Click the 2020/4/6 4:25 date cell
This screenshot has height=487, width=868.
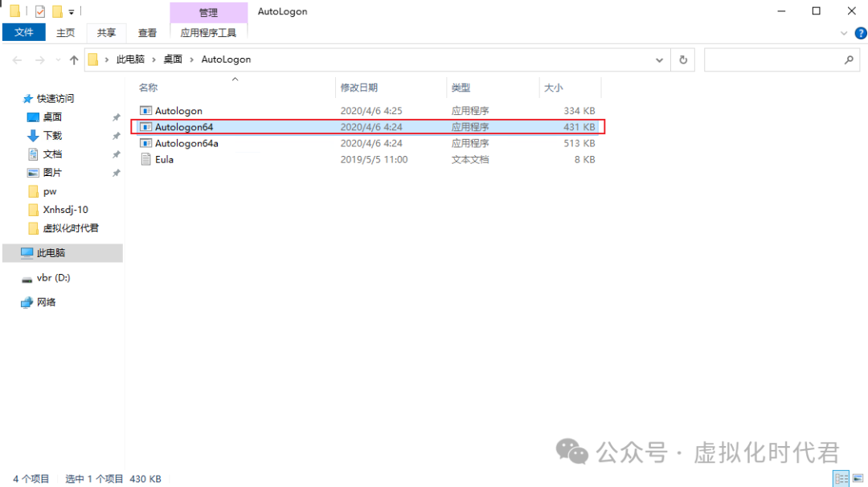tap(371, 111)
